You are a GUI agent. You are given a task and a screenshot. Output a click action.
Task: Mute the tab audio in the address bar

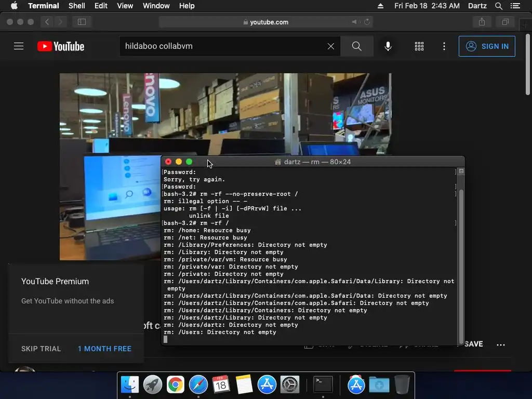(354, 22)
